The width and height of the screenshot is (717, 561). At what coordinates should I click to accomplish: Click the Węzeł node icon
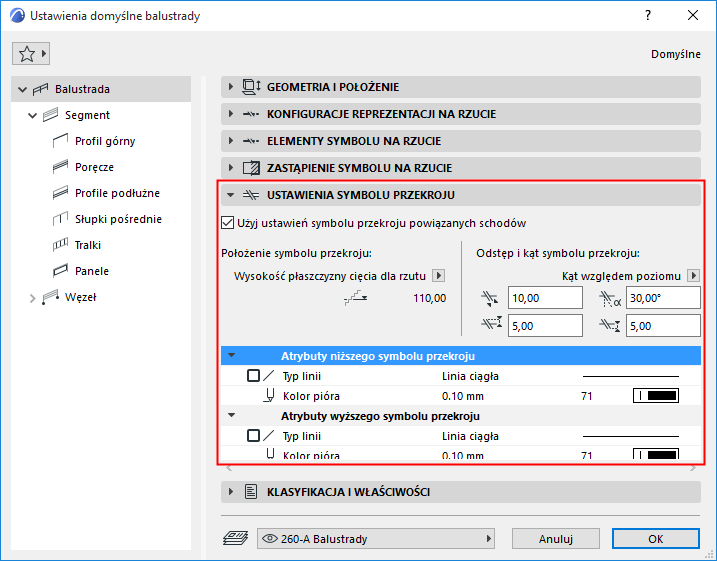click(x=50, y=297)
